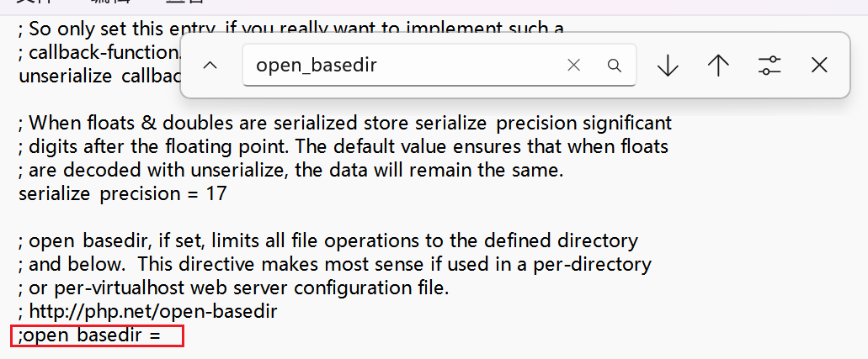Image resolution: width=868 pixels, height=359 pixels.
Task: Find previous match with up arrow
Action: click(x=718, y=66)
